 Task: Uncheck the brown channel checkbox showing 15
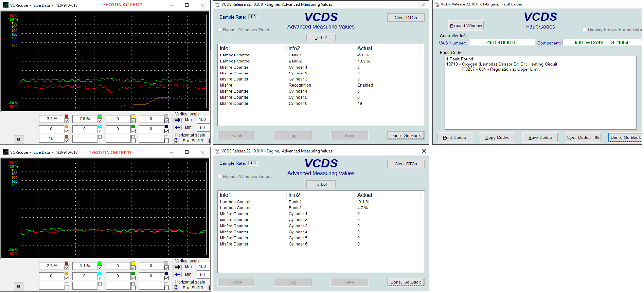(x=67, y=141)
